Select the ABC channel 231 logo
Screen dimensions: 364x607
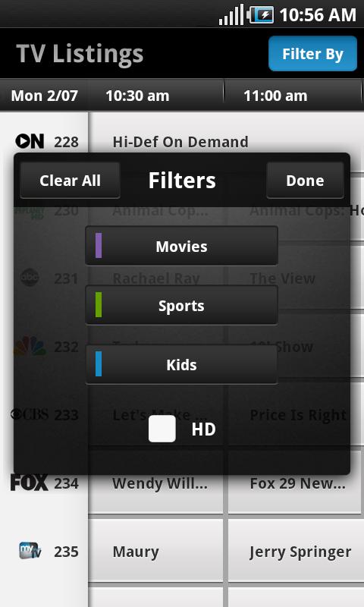(30, 278)
